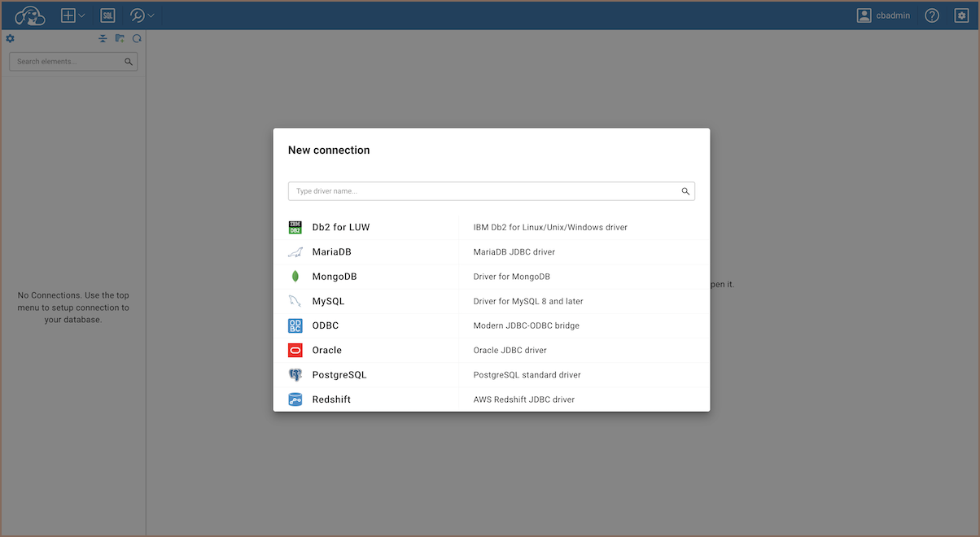Click the CloudBeaver logo
980x537 pixels.
[30, 15]
